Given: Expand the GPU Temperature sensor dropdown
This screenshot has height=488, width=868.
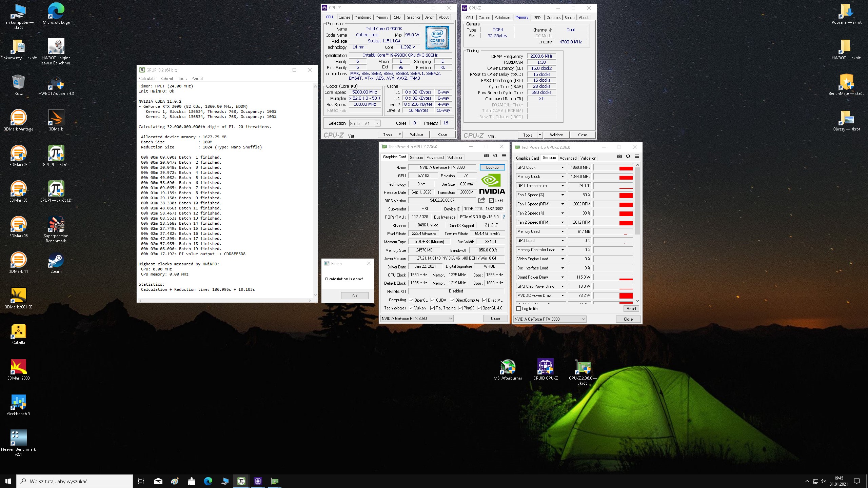Looking at the screenshot, I should click(562, 186).
